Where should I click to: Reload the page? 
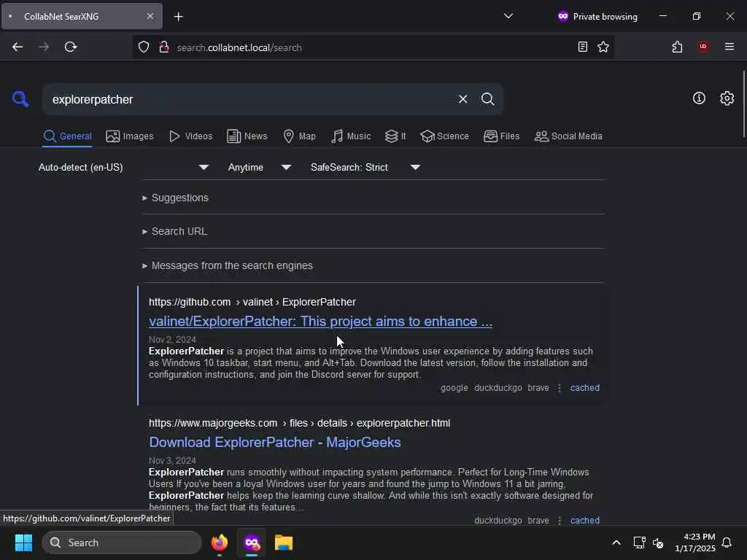pyautogui.click(x=71, y=47)
